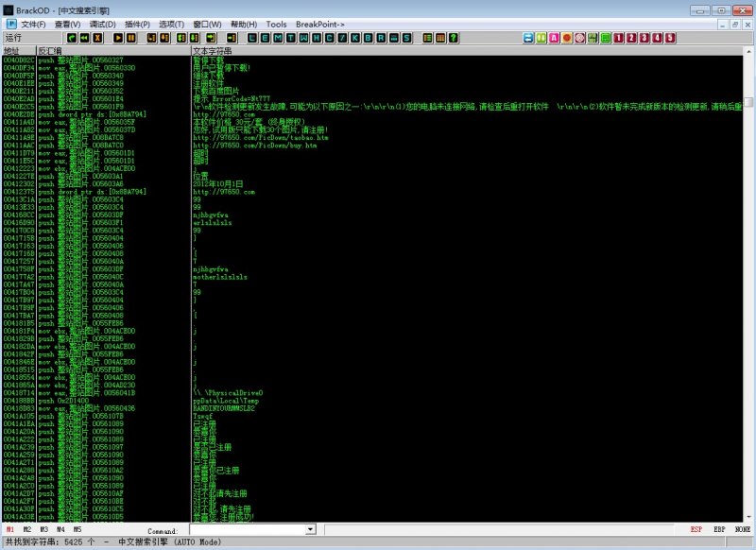
Task: Click the green question mark help icon
Action: click(x=454, y=38)
